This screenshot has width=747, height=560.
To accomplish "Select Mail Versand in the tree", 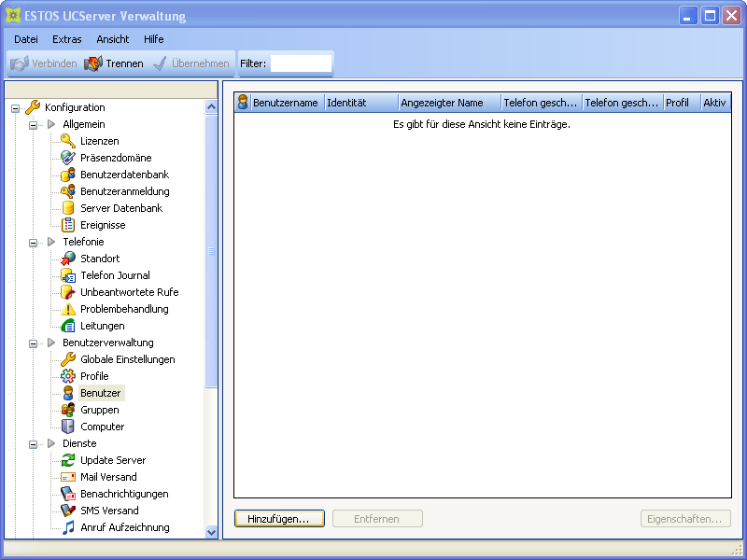I will 108,477.
